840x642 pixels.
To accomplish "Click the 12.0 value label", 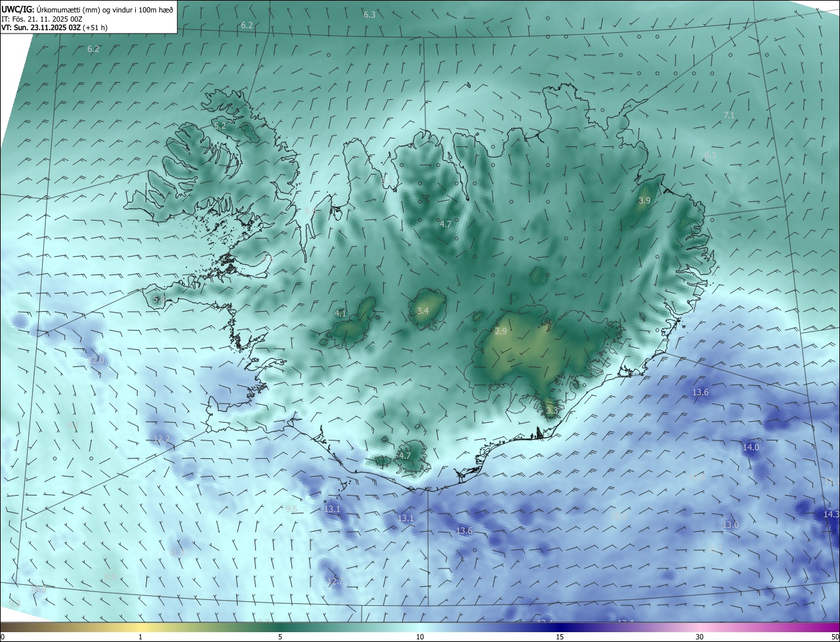I will click(97, 360).
